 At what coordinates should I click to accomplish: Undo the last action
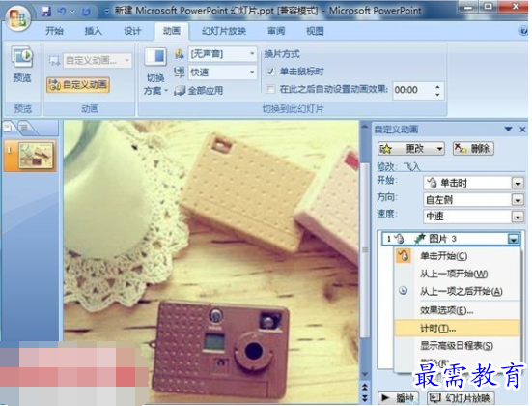[x=62, y=12]
